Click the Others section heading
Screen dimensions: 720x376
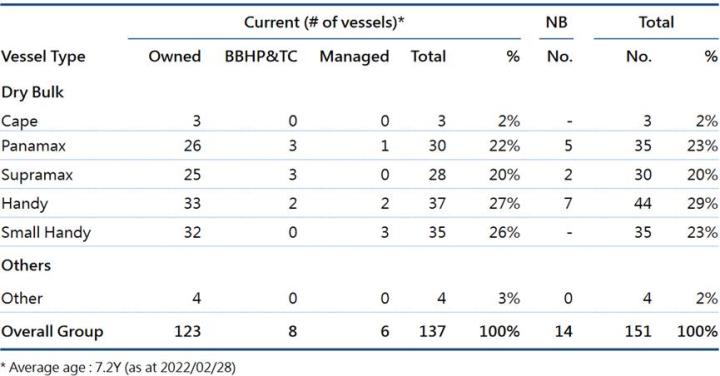tap(26, 265)
